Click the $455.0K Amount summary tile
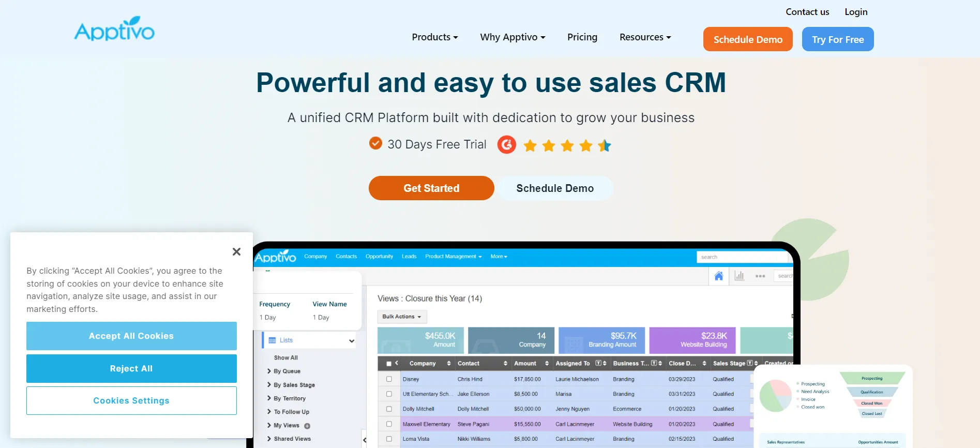 coord(420,340)
